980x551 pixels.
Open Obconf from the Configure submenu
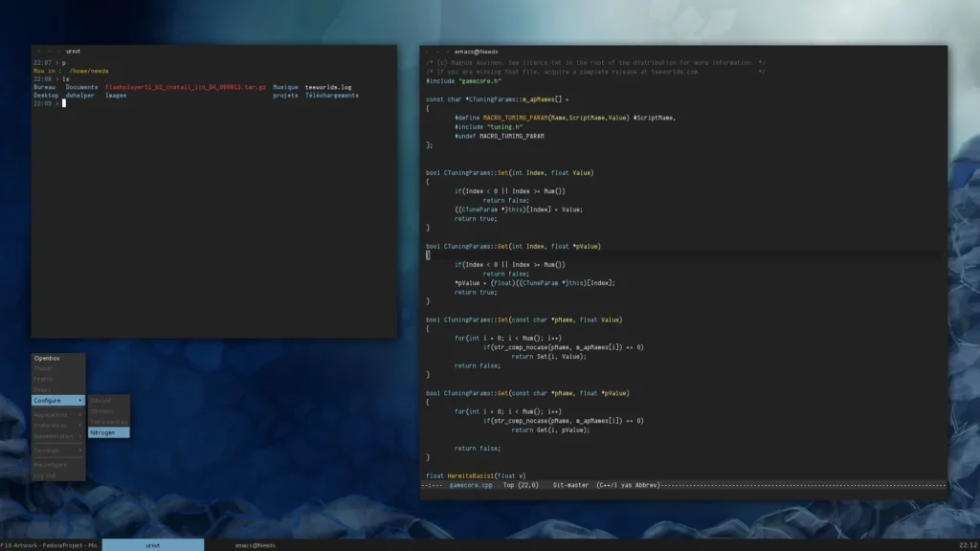[101, 400]
